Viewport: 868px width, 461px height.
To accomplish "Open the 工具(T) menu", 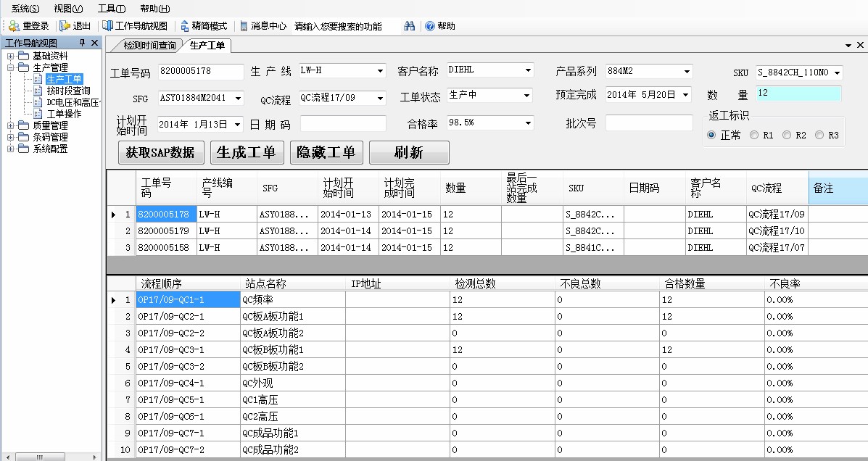I will [x=112, y=9].
